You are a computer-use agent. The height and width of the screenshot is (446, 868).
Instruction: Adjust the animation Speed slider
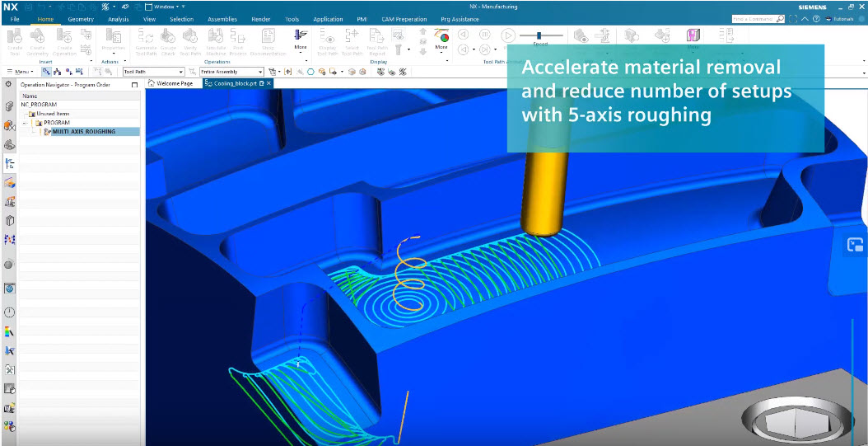[x=541, y=35]
